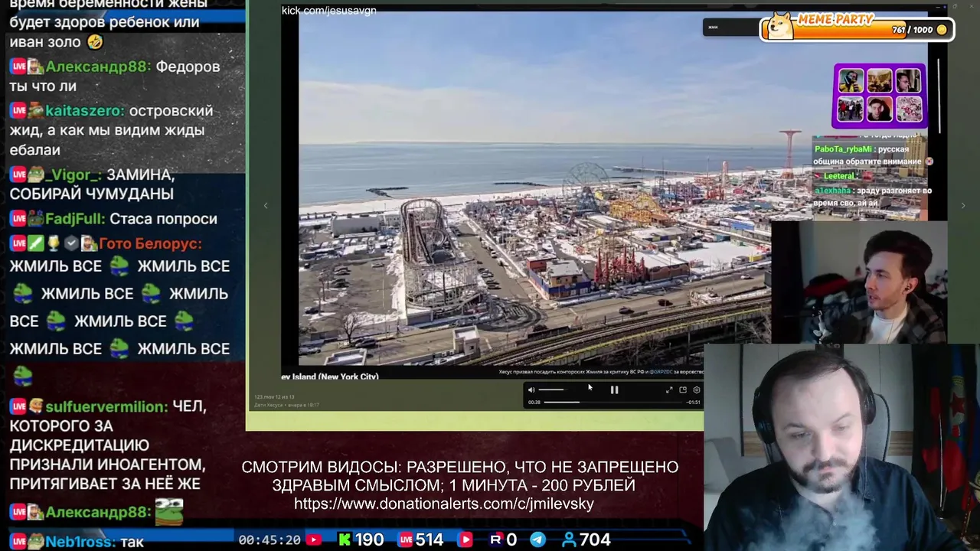Screen dimensions: 980x551
Task: Select bottom-middle avatar in purple grid
Action: coord(880,109)
